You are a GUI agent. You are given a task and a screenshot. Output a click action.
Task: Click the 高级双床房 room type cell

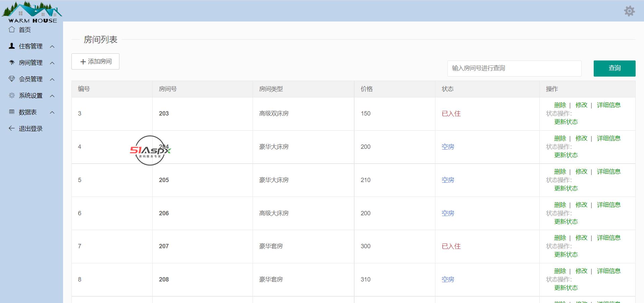coord(303,114)
